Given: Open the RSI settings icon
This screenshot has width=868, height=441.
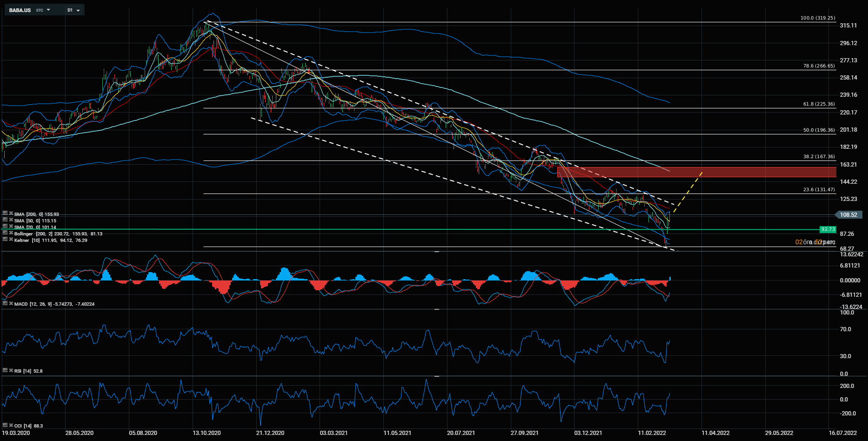Looking at the screenshot, I should click(5, 370).
